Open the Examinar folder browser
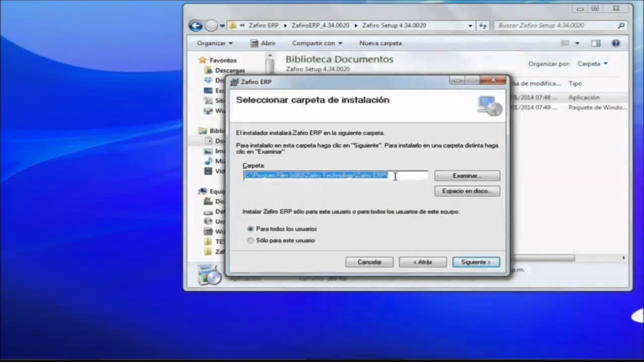This screenshot has height=362, width=644. coord(467,175)
